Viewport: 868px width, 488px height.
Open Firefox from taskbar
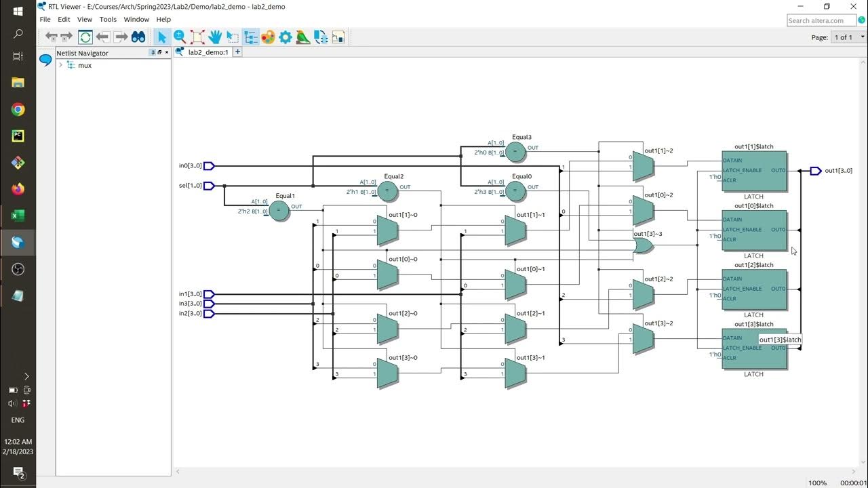tap(18, 189)
